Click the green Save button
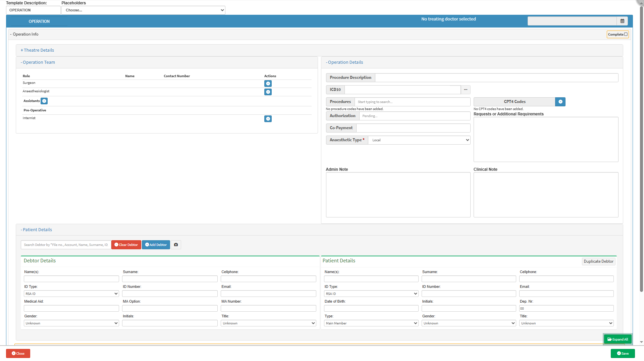 [623, 354]
